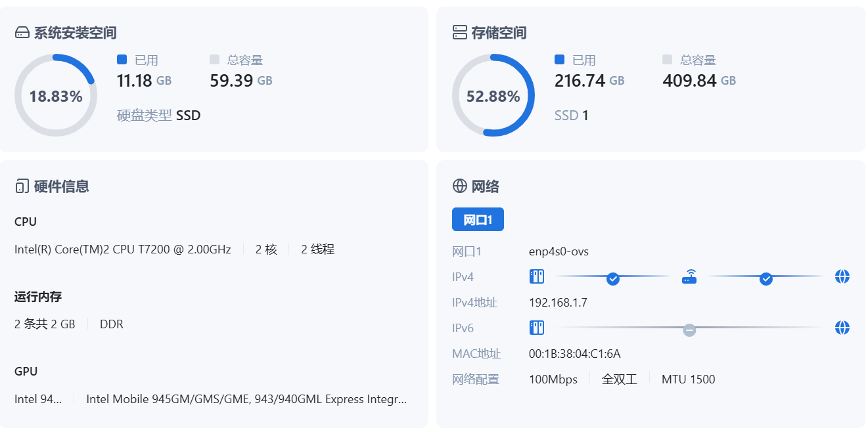Open the internet globe icon at IPv4 row end
The image size is (868, 432).
[x=843, y=276]
